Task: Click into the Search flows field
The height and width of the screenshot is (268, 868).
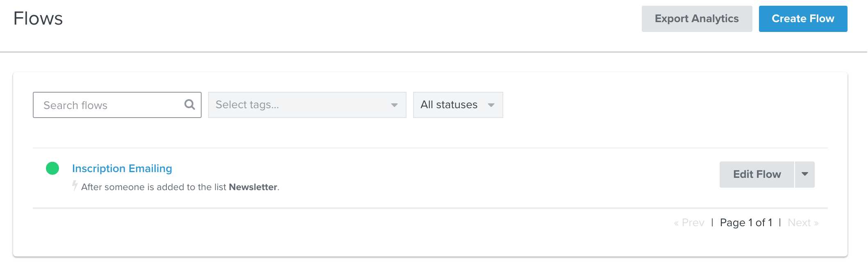Action: (x=117, y=105)
